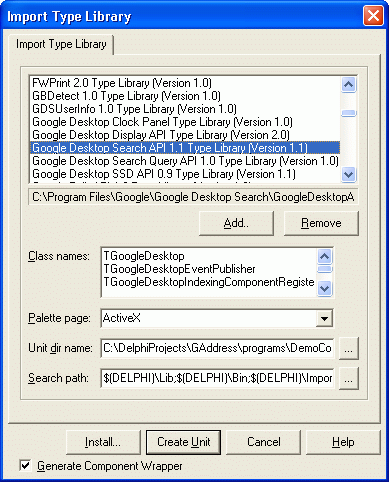
Task: Click the Remove button
Action: tap(321, 223)
